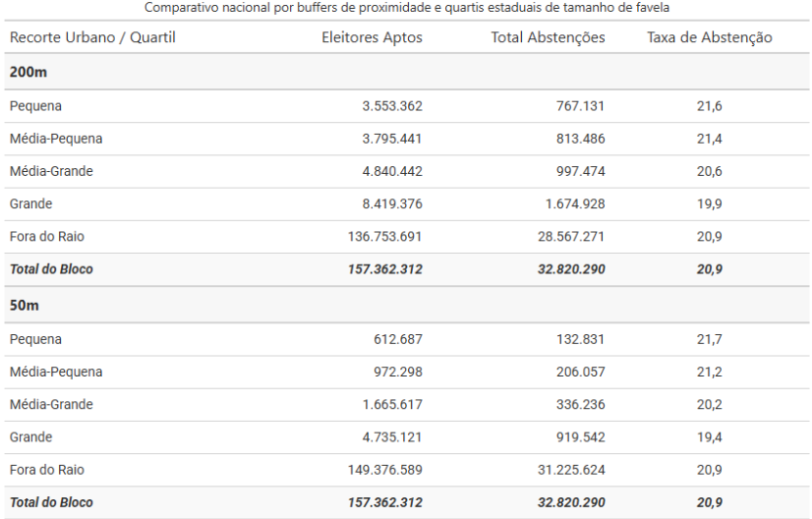Viewport: 812px width, 519px height.
Task: Click value 3.553.362 for Pequena
Action: coord(392,106)
